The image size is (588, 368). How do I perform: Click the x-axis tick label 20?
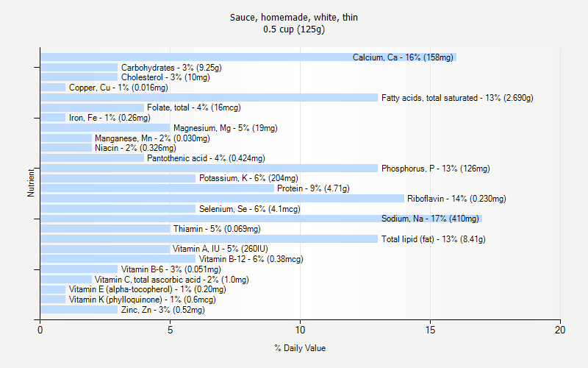point(560,330)
